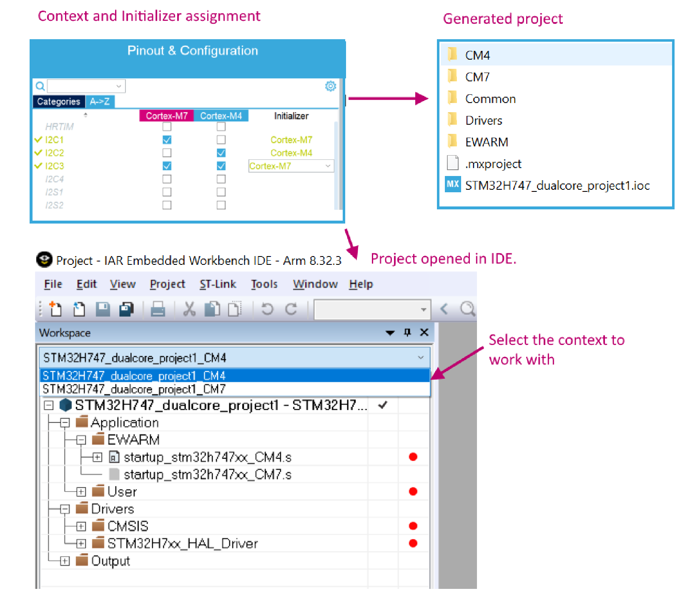Check Cortex-M4 for I2S1
Image resolution: width=695 pixels, height=616 pixels.
click(221, 192)
